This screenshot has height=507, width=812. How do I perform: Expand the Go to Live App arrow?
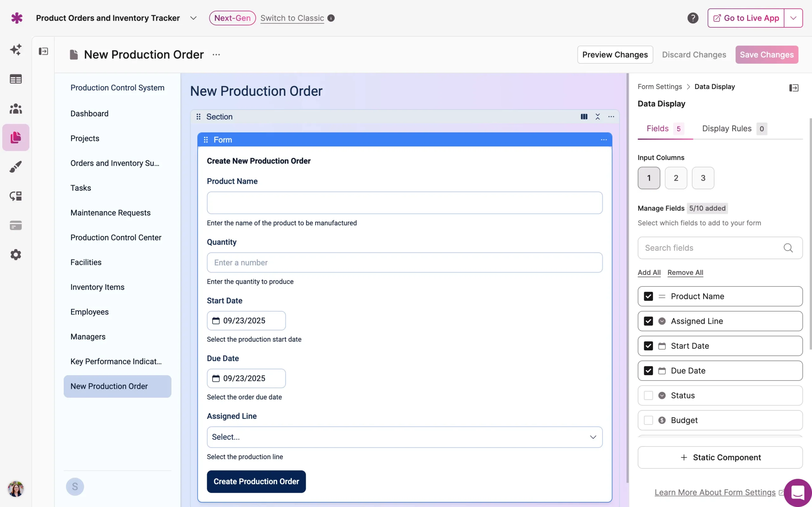point(793,18)
